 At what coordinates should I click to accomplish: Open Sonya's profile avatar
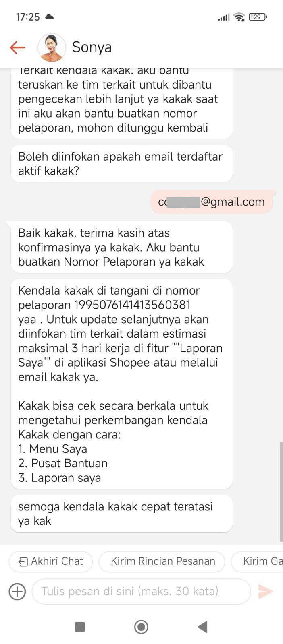(x=52, y=47)
